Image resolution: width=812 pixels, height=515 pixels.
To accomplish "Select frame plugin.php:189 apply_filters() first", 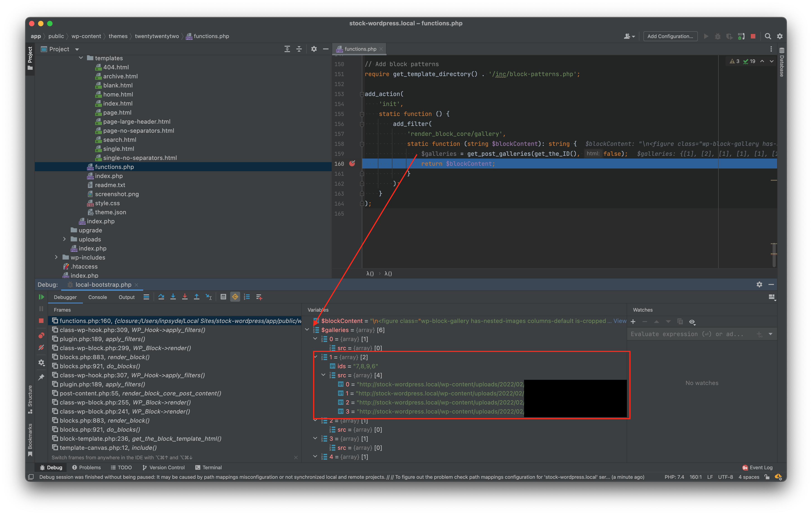I will [x=102, y=339].
